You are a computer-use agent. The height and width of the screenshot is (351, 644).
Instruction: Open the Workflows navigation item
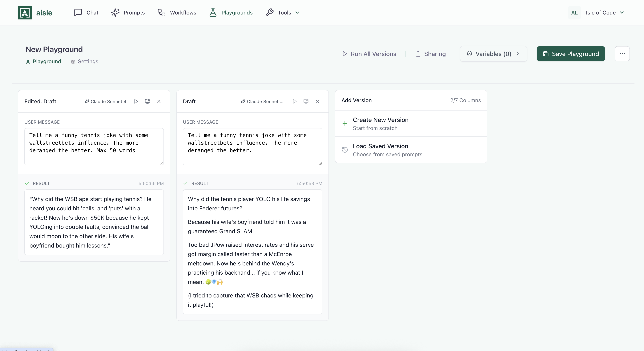177,13
